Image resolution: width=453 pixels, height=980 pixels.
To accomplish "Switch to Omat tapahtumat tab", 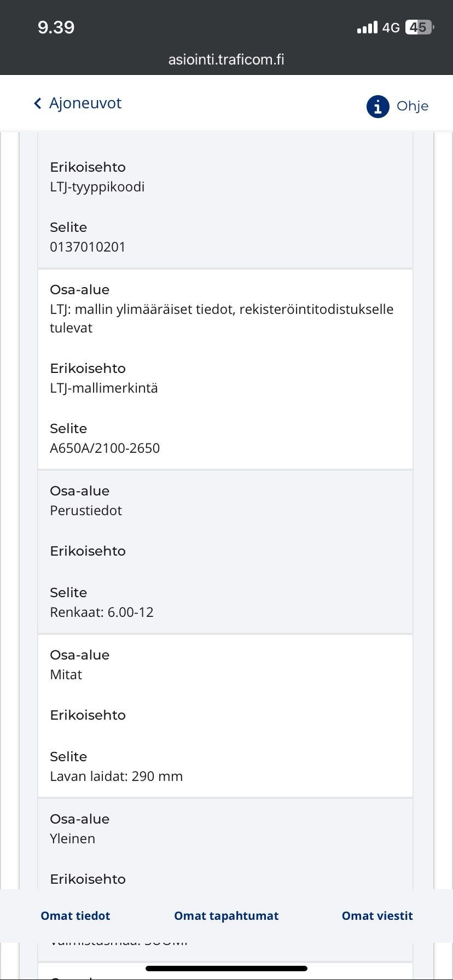I will click(x=226, y=915).
